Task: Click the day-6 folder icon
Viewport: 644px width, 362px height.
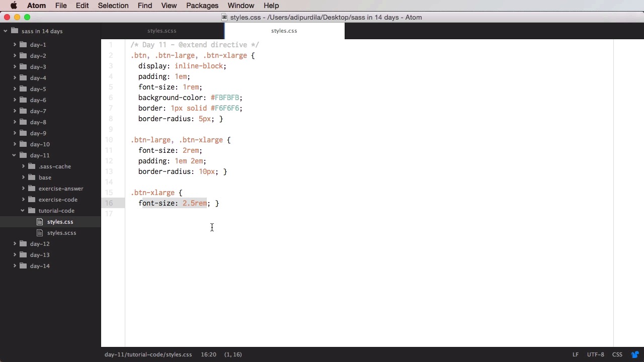Action: pyautogui.click(x=23, y=100)
